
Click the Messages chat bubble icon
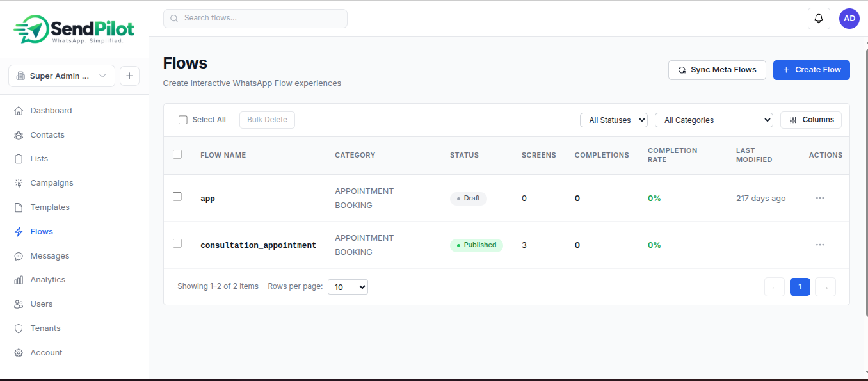pos(19,256)
